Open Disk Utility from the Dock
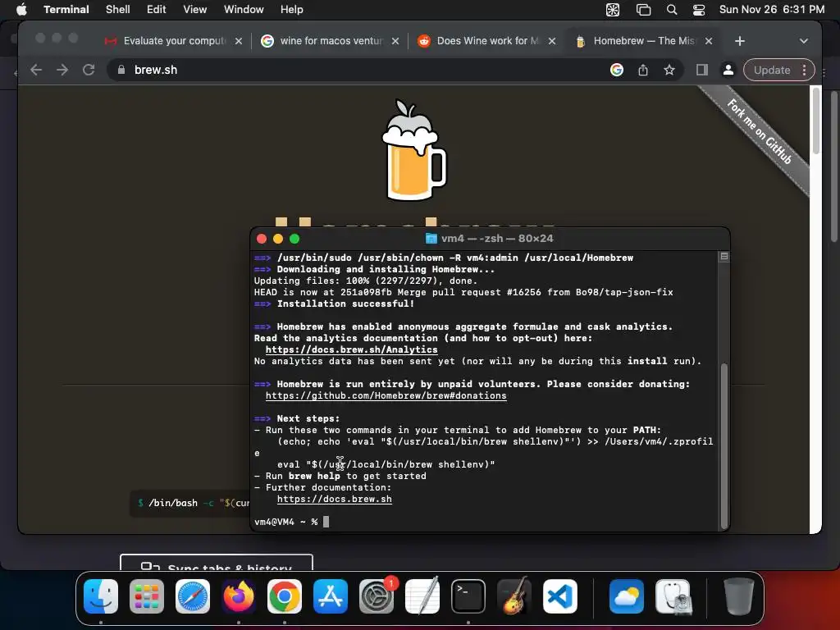The image size is (840, 630). (673, 596)
